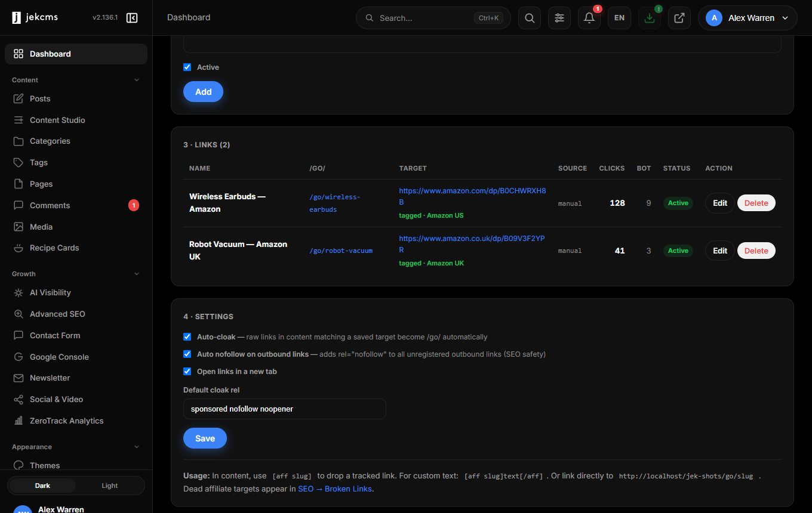This screenshot has width=812, height=513.
Task: Open Recipe Cards menu item
Action: (x=76, y=248)
